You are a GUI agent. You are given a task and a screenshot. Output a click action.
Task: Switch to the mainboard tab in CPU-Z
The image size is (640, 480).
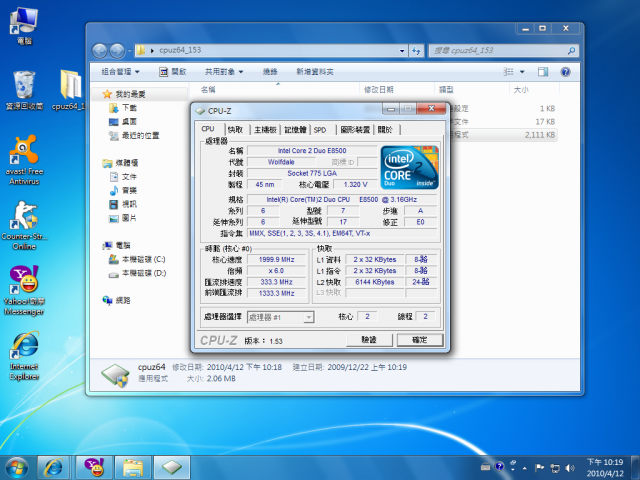265,130
